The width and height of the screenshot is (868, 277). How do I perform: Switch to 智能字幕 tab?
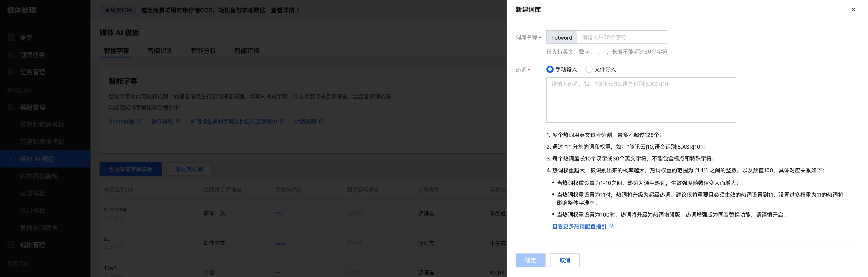117,50
